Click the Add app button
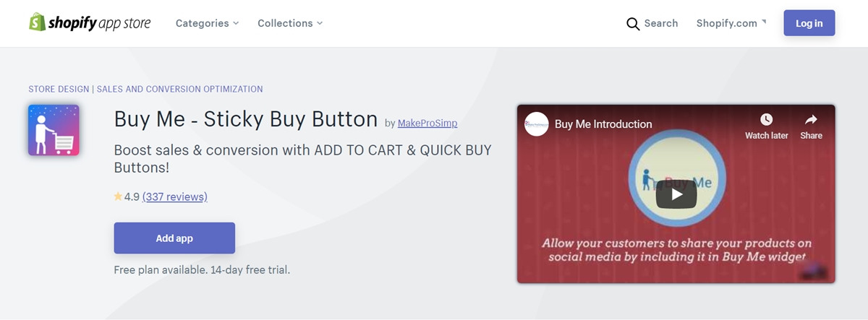Screen dimensions: 868x320 pos(174,238)
